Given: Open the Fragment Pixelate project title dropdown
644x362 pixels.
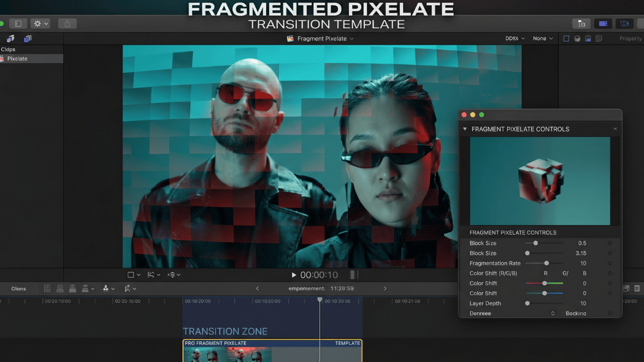Looking at the screenshot, I should point(320,39).
